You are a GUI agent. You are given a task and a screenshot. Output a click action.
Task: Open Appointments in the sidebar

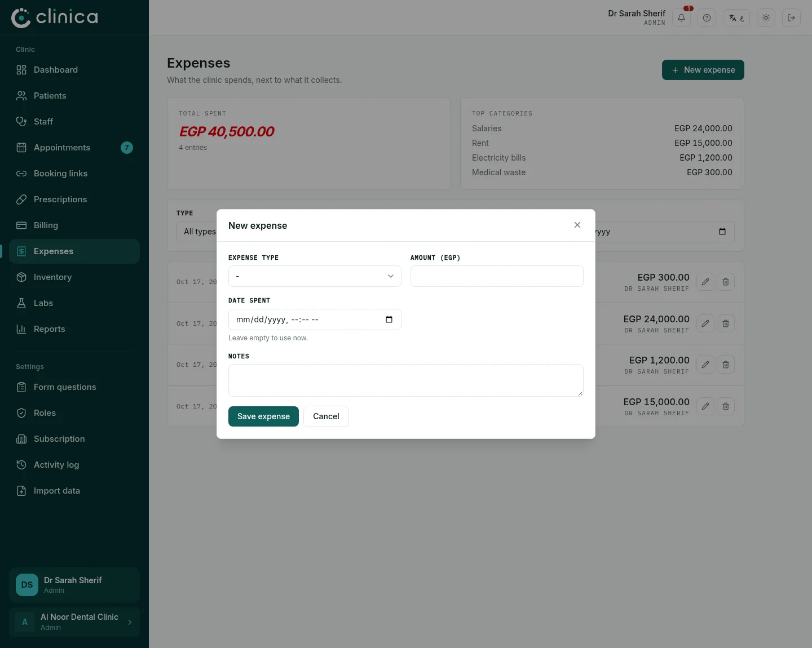tap(74, 148)
